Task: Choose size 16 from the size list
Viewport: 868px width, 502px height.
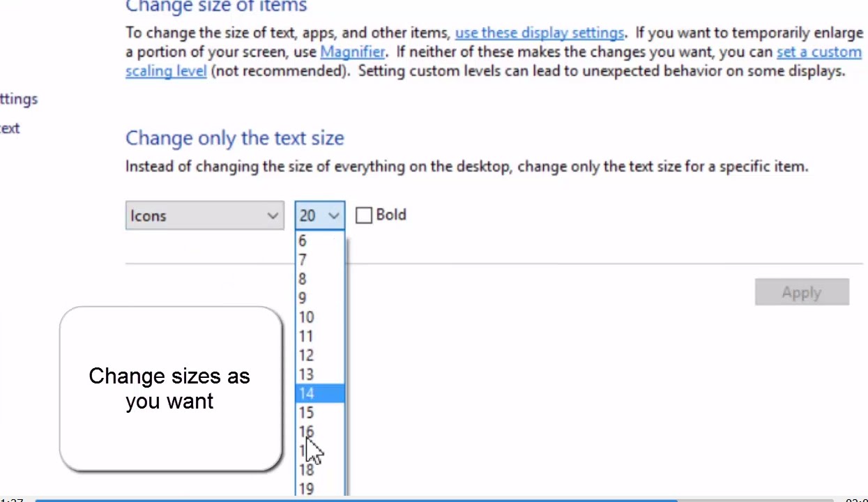Action: [x=307, y=431]
